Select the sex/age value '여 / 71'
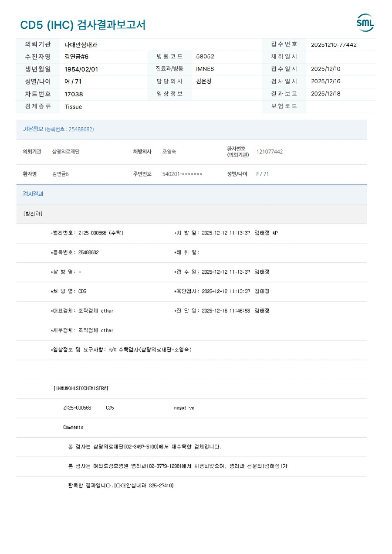Viewport: 392px width, 554px height. (x=73, y=82)
